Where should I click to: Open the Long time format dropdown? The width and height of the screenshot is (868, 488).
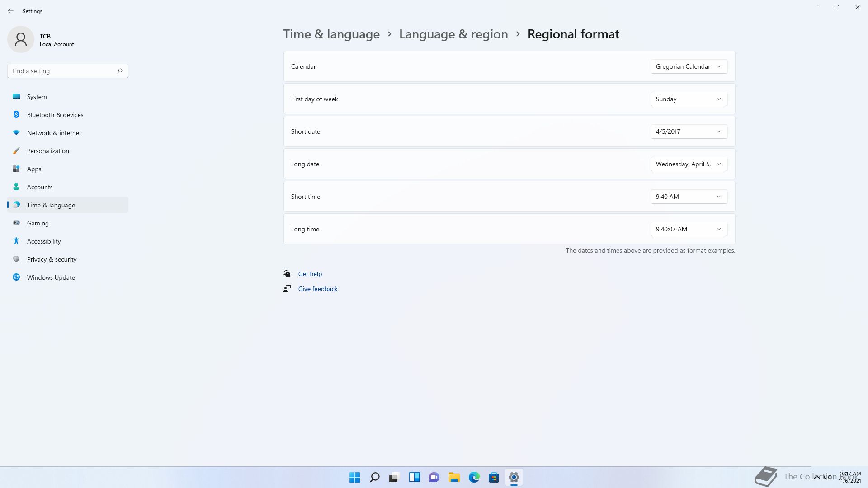tap(689, 229)
